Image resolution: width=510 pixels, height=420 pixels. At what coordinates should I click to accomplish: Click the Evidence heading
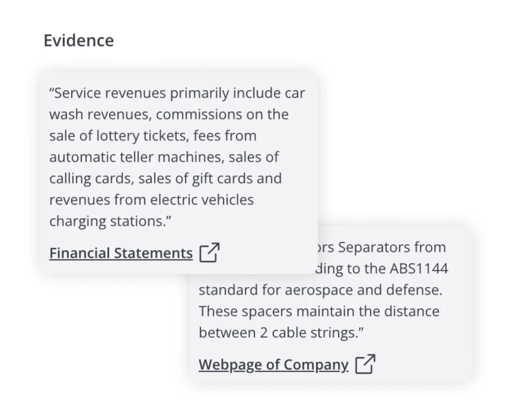[x=79, y=40]
